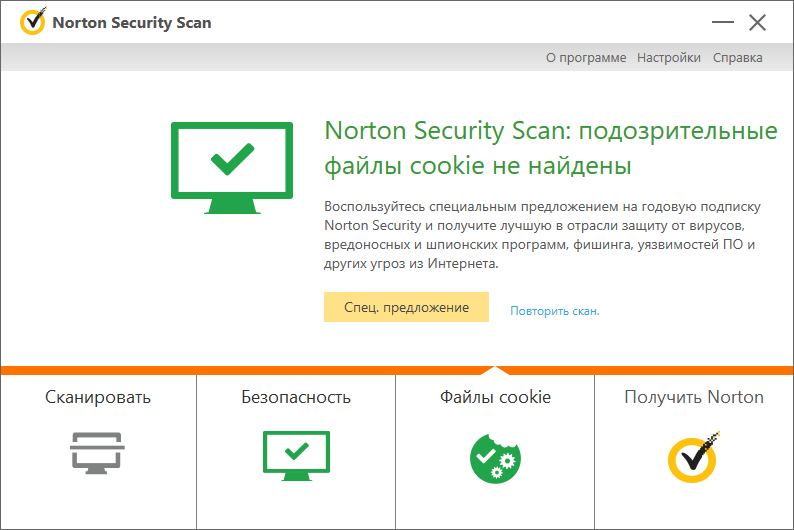Click the large green monitor status icon

(232, 167)
